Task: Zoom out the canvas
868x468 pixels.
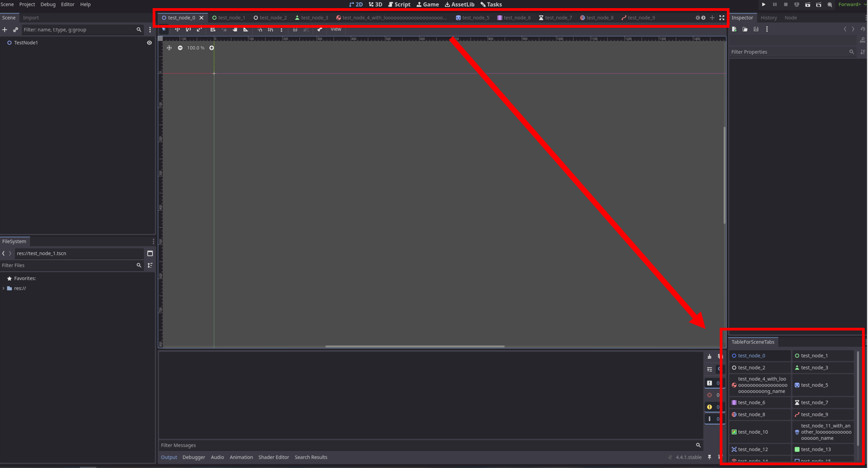Action: click(180, 48)
